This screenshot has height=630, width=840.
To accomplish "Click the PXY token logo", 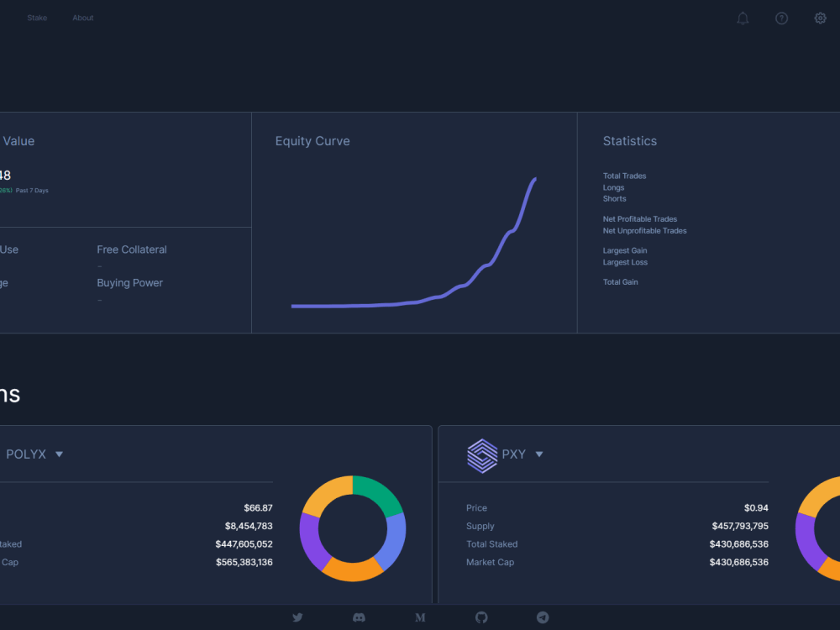I will click(x=482, y=455).
